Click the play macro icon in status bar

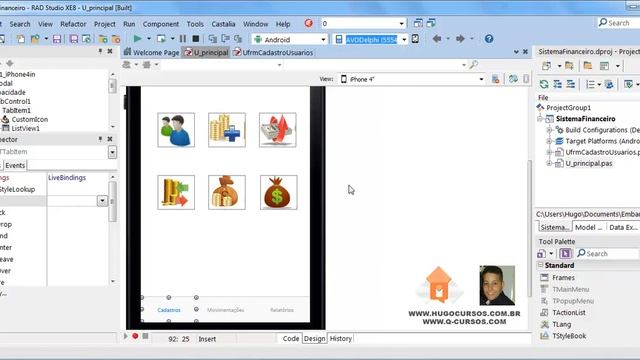[x=126, y=336]
